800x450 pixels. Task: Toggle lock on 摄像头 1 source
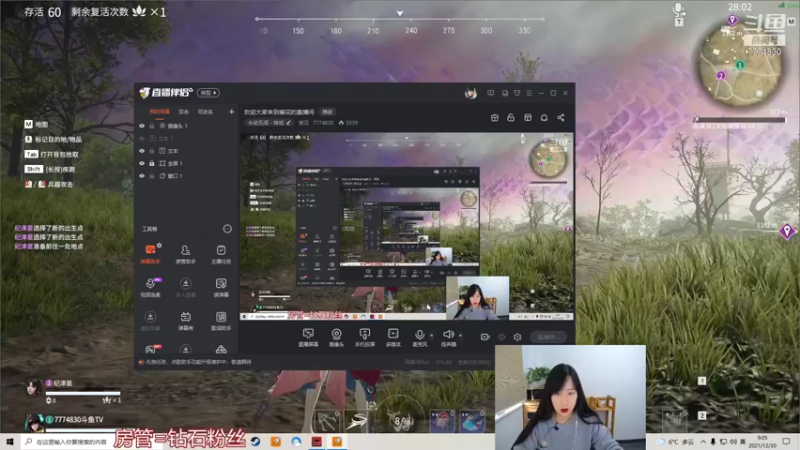(x=152, y=126)
